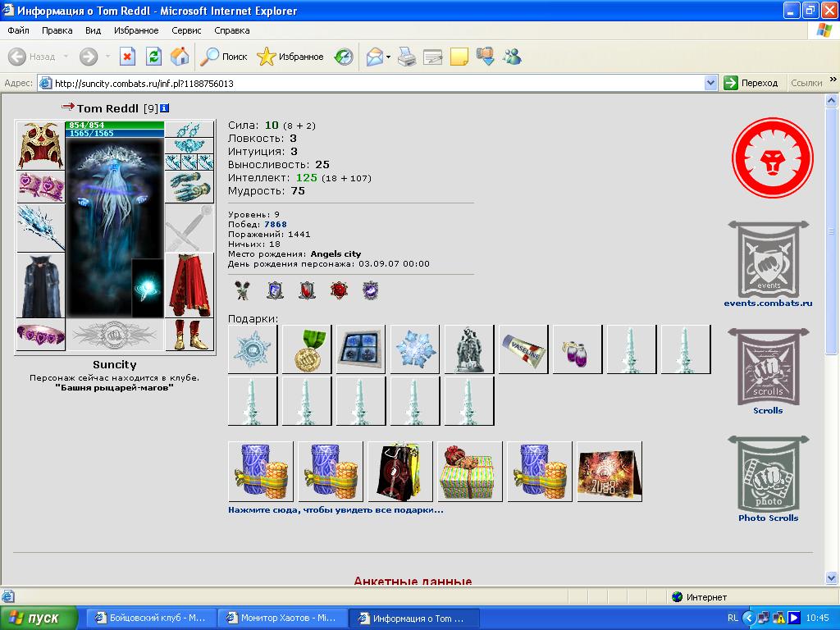
Task: Open the Справка menu
Action: coord(232,30)
